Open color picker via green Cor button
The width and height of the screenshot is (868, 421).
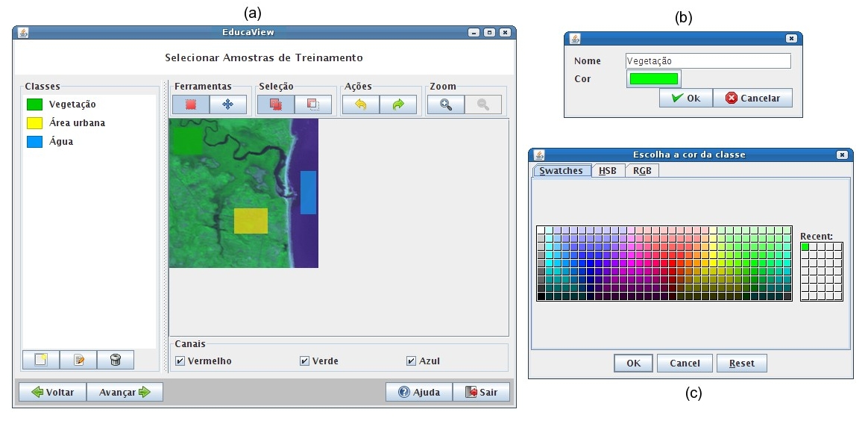(654, 78)
